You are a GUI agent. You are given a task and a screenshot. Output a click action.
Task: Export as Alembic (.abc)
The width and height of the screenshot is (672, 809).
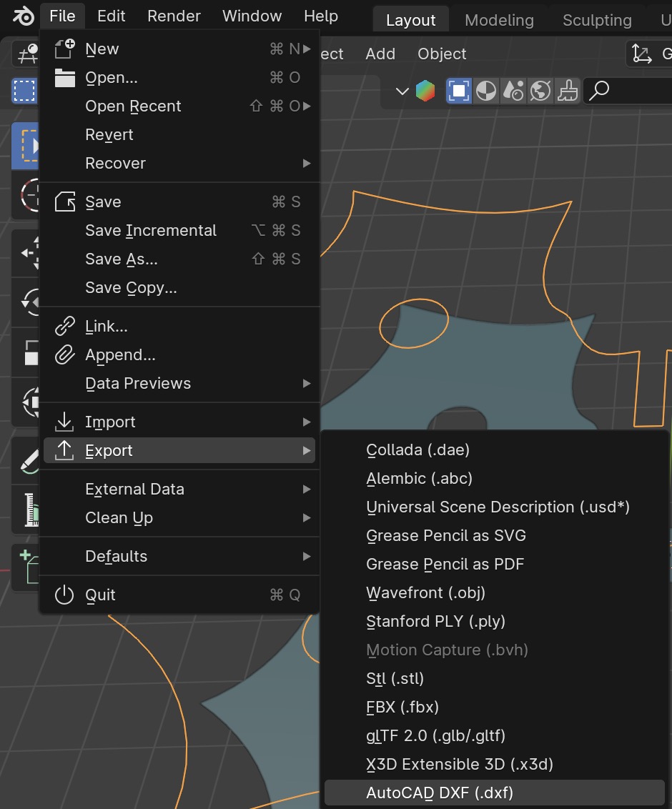(x=495, y=478)
